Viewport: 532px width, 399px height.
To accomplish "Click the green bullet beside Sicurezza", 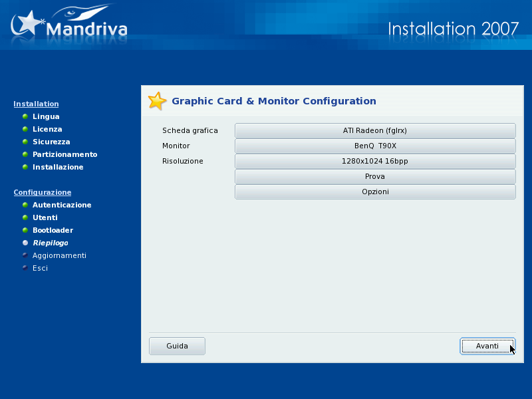I will click(x=25, y=142).
